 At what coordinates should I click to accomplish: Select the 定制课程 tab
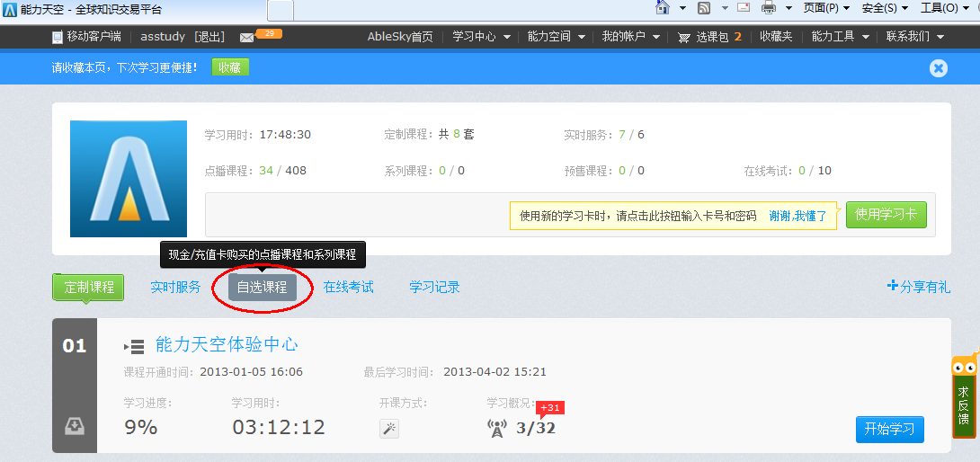pyautogui.click(x=88, y=288)
